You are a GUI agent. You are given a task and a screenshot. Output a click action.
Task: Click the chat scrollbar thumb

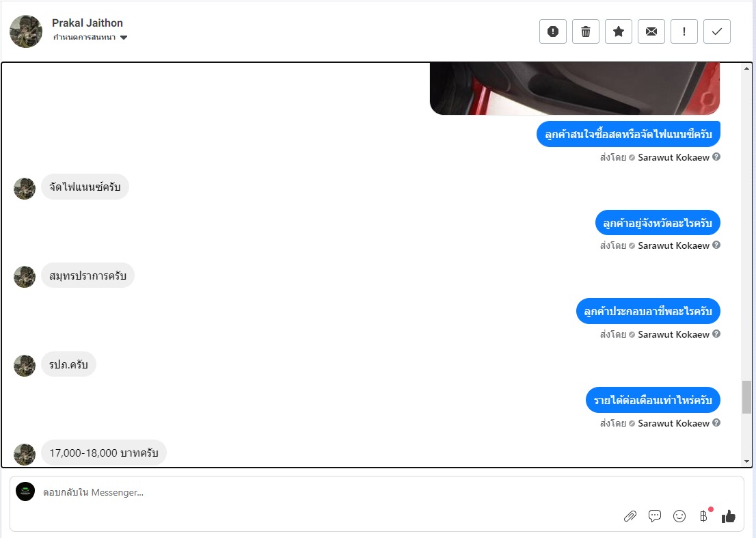(x=746, y=396)
